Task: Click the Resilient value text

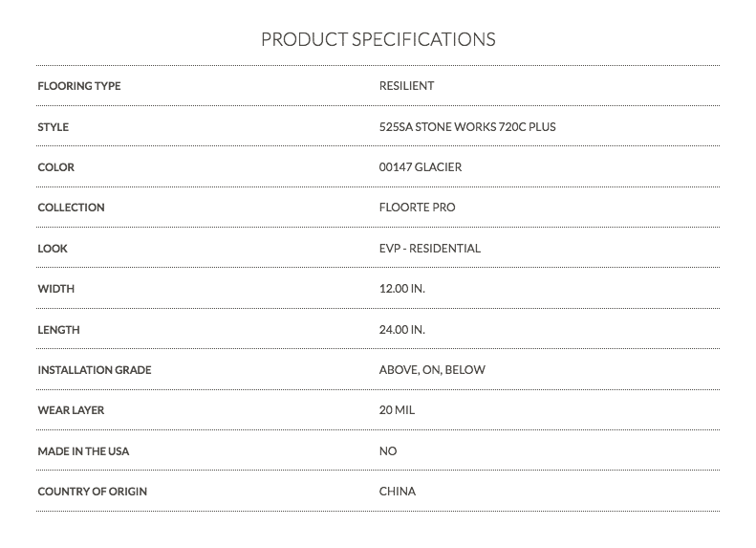Action: tap(406, 86)
